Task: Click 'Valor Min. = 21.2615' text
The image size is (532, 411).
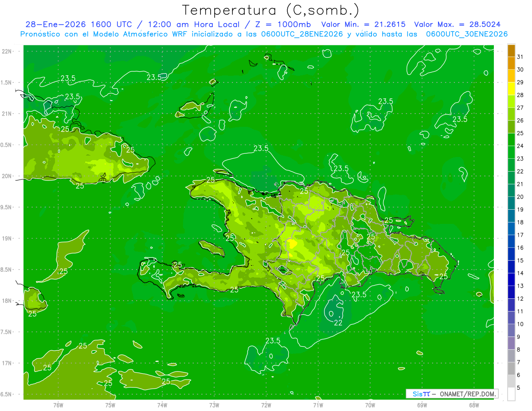Action: tap(363, 24)
